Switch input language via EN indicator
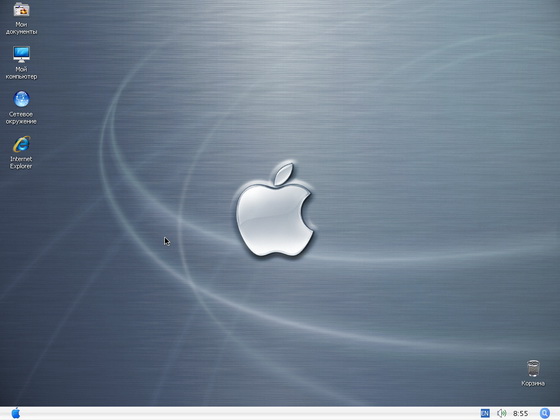 click(485, 413)
